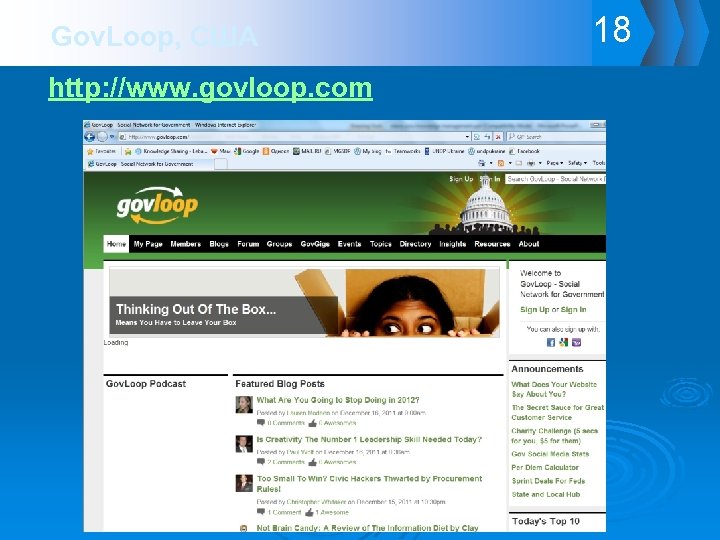Viewport: 720px width, 540px height.
Task: Open the Teamworks bookmark in favorites bar
Action: click(403, 151)
